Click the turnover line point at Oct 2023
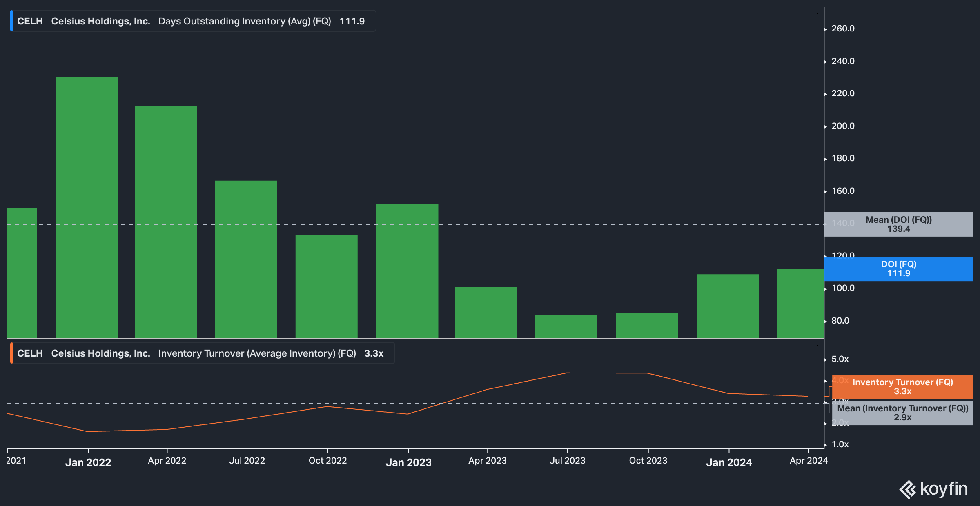The image size is (980, 506). coord(648,373)
